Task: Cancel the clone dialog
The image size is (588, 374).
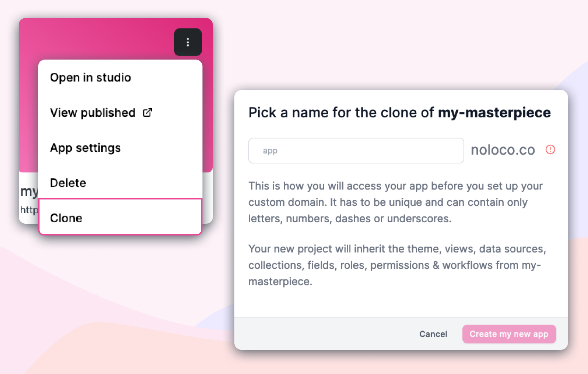Action: 433,334
